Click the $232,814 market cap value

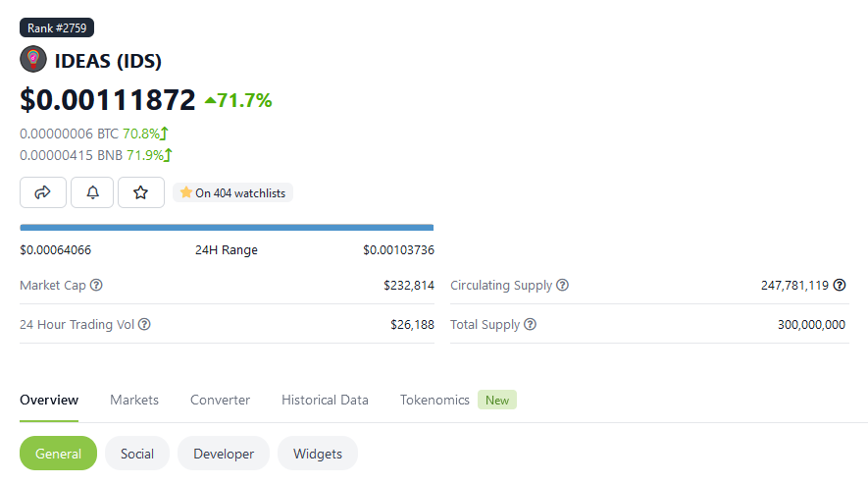tap(409, 286)
